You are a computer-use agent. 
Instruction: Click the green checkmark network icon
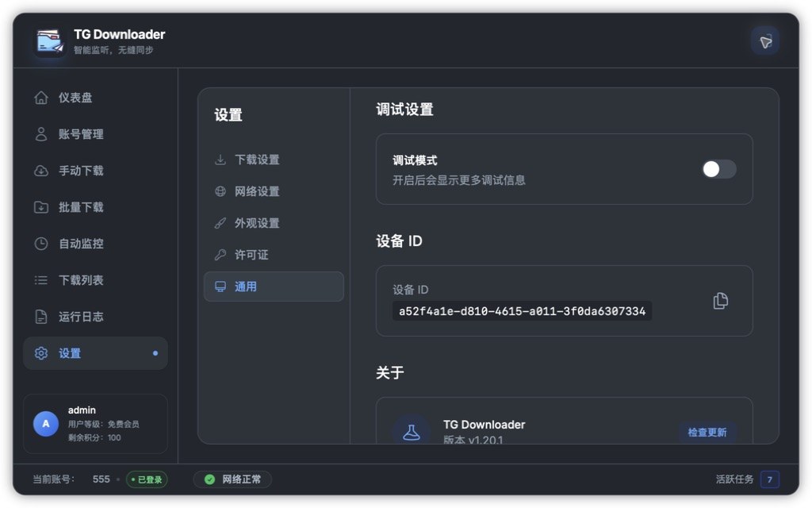(x=209, y=479)
